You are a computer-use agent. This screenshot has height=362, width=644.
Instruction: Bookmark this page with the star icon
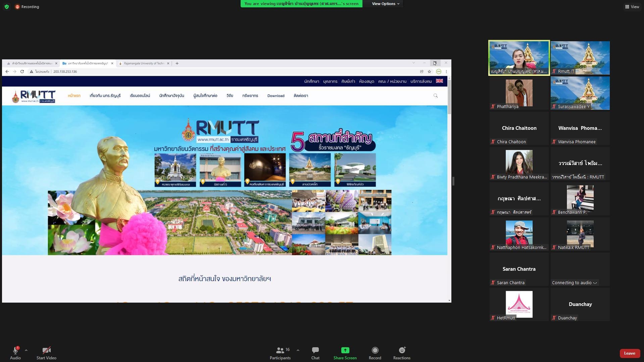pos(429,71)
